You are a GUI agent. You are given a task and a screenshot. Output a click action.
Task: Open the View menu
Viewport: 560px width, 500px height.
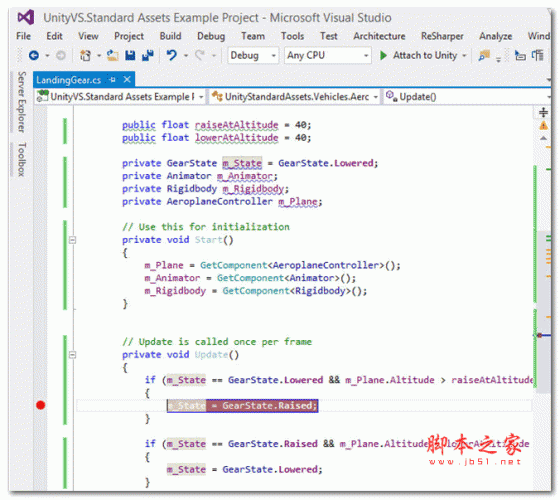[88, 36]
